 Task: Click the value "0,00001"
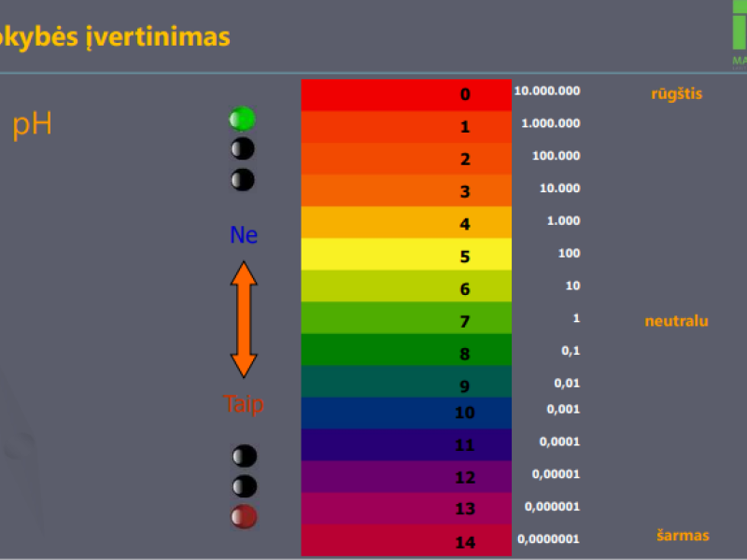tap(556, 474)
